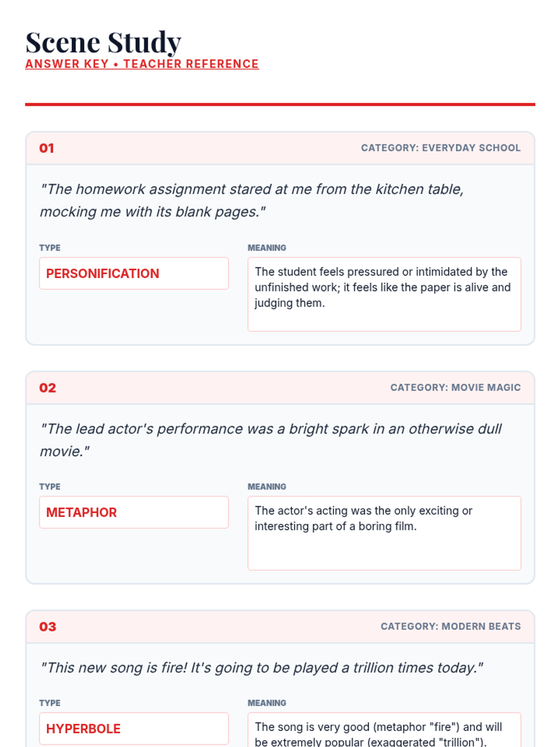Click the meaning box describing the song
Image resolution: width=560 pixels, height=747 pixels.
[384, 730]
